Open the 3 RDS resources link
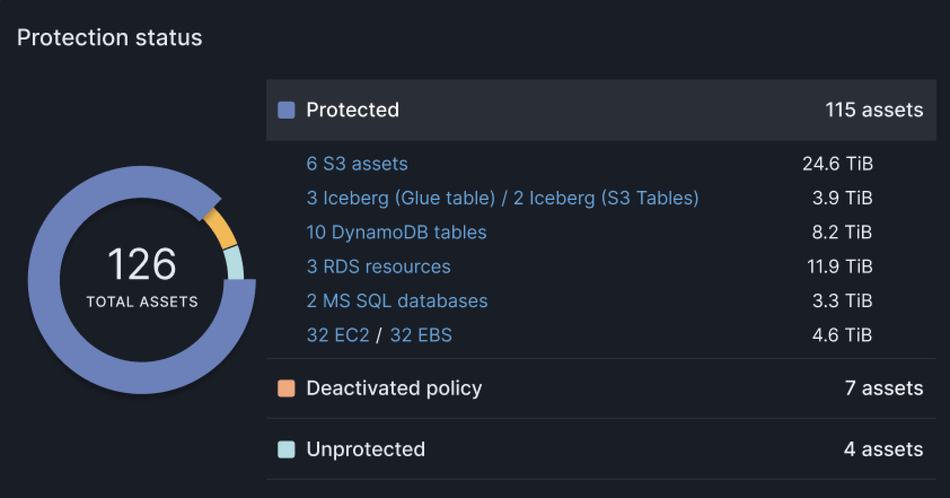This screenshot has width=950, height=498. pos(378,267)
